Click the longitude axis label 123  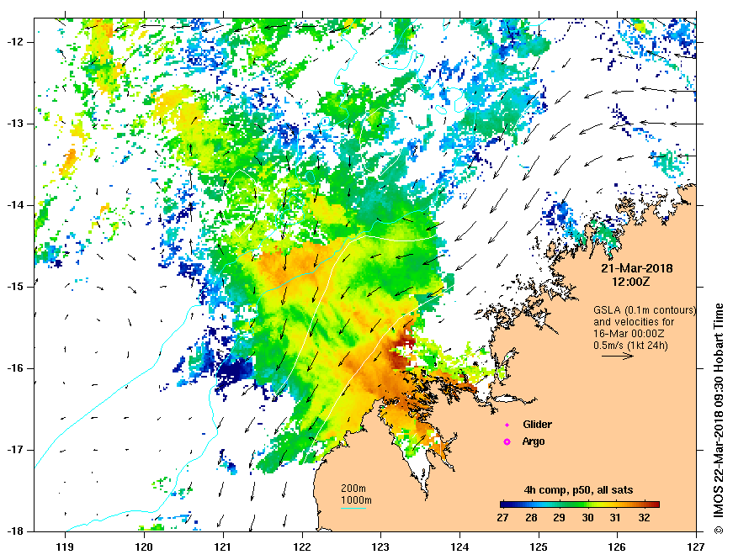380,547
